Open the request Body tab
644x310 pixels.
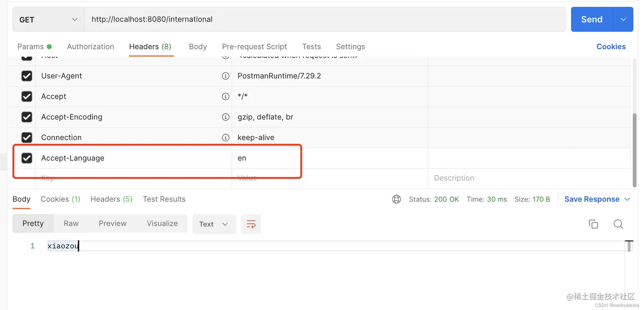[198, 47]
